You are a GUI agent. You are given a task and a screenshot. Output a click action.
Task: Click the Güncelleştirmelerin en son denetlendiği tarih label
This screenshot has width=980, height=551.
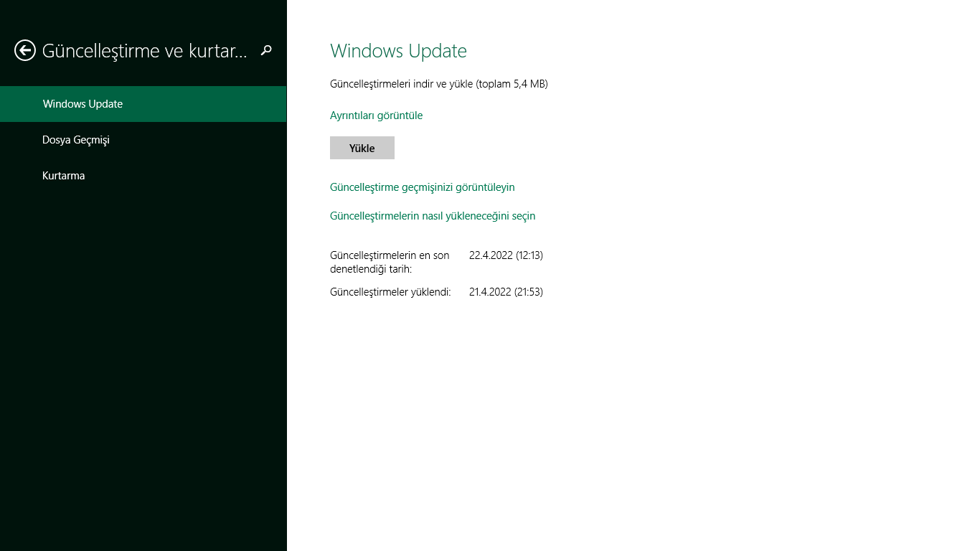[390, 262]
